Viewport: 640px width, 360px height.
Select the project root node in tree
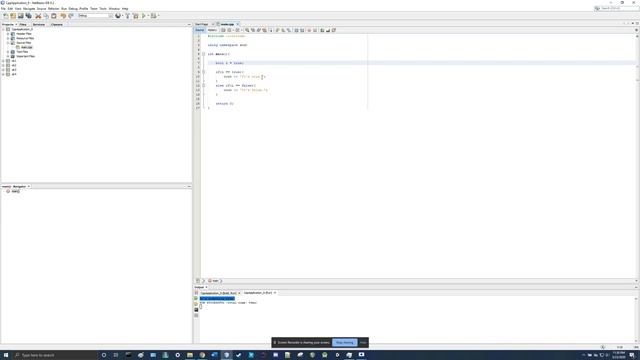click(22, 29)
